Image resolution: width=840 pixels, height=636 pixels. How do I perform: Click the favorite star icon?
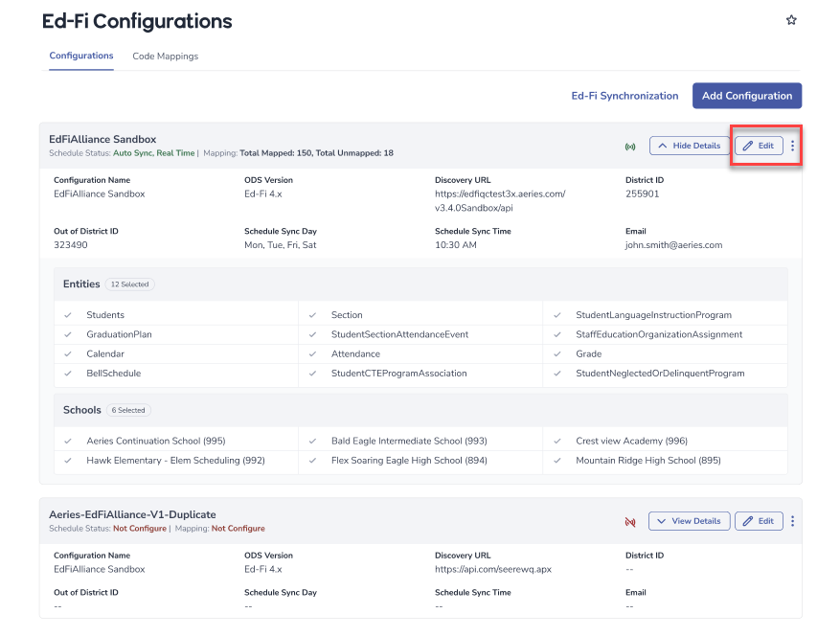tap(791, 20)
